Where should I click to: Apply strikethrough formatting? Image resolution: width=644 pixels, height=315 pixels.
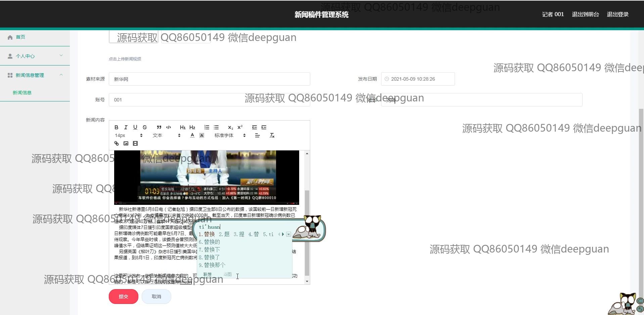click(145, 127)
